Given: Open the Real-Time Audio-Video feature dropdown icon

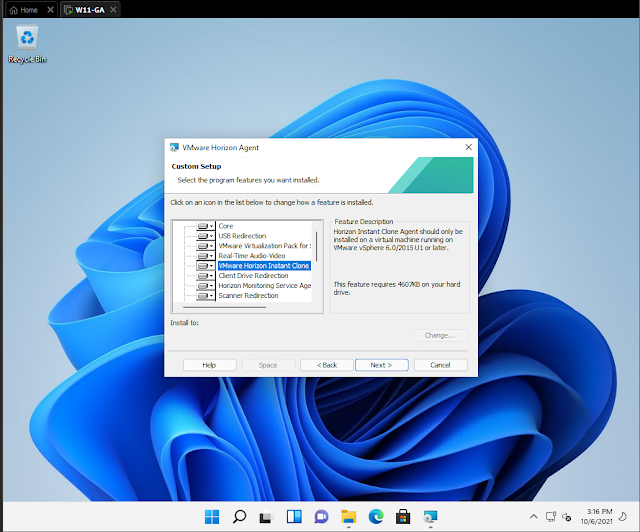Looking at the screenshot, I should point(205,256).
